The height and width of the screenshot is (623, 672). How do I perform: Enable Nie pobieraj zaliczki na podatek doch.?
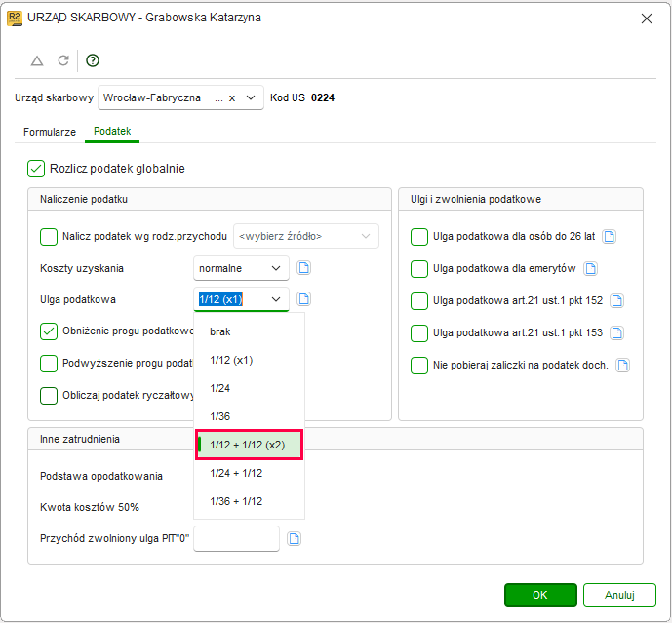419,365
